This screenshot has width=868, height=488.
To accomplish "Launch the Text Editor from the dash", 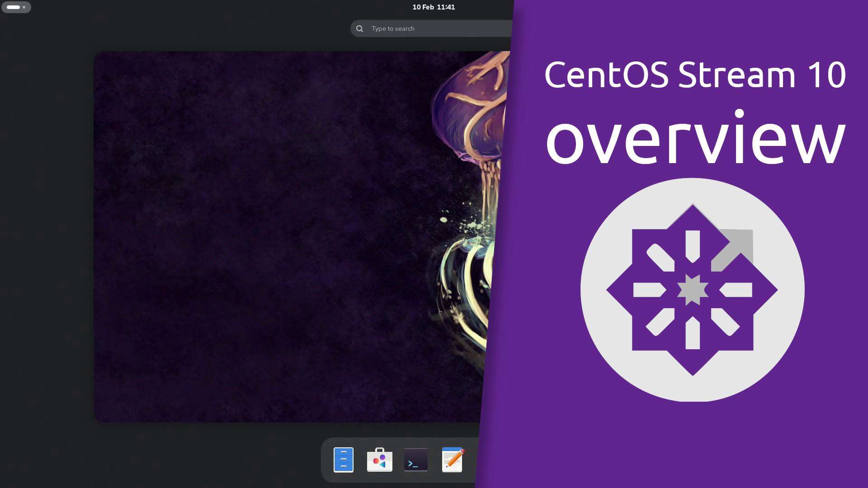I will pyautogui.click(x=452, y=460).
